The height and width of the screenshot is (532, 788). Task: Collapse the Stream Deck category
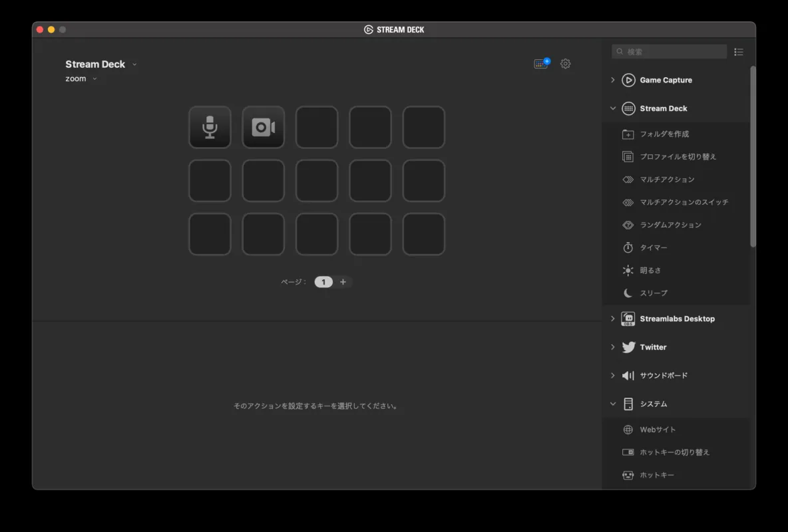tap(612, 108)
